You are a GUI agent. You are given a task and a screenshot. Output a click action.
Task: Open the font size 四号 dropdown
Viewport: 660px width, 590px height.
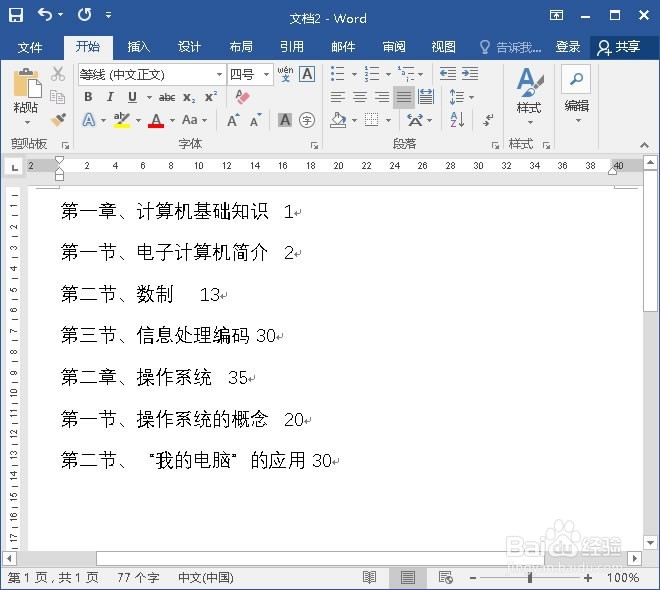[x=266, y=74]
